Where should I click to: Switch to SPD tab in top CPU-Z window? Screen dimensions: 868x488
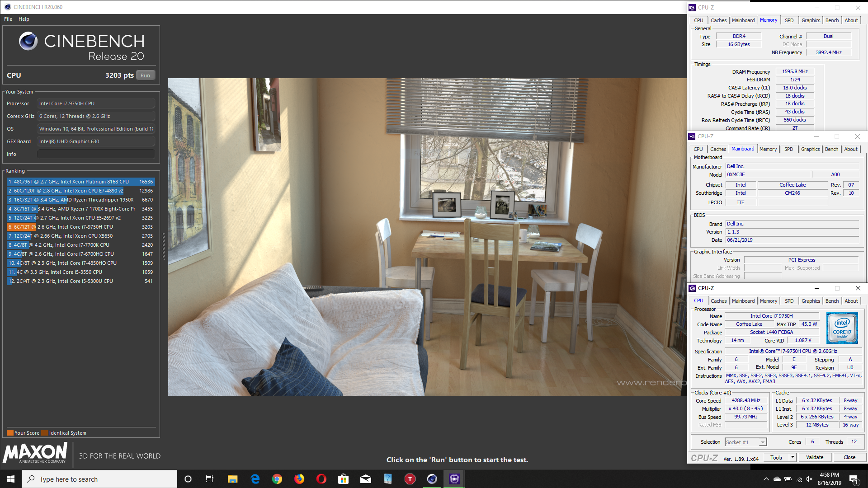(x=789, y=20)
